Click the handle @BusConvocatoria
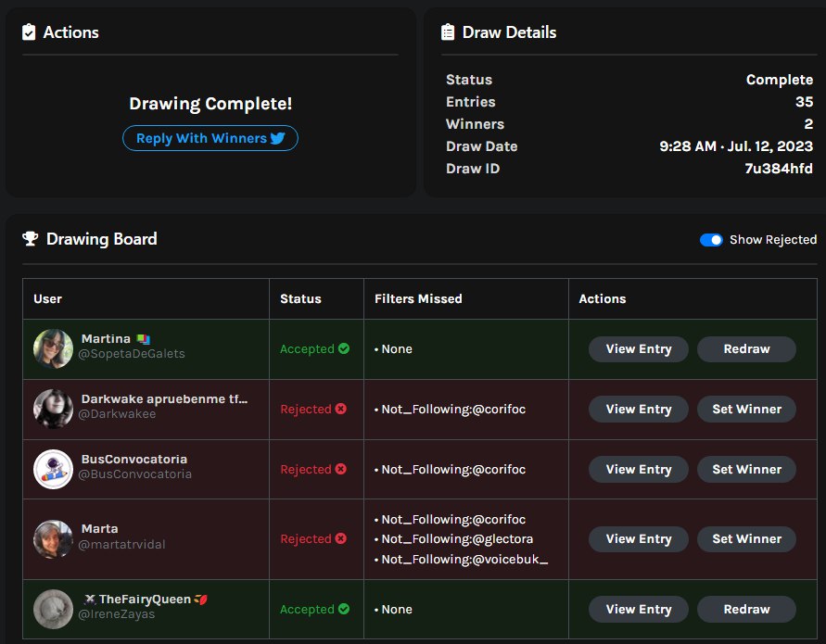Image resolution: width=826 pixels, height=644 pixels. coord(134,474)
